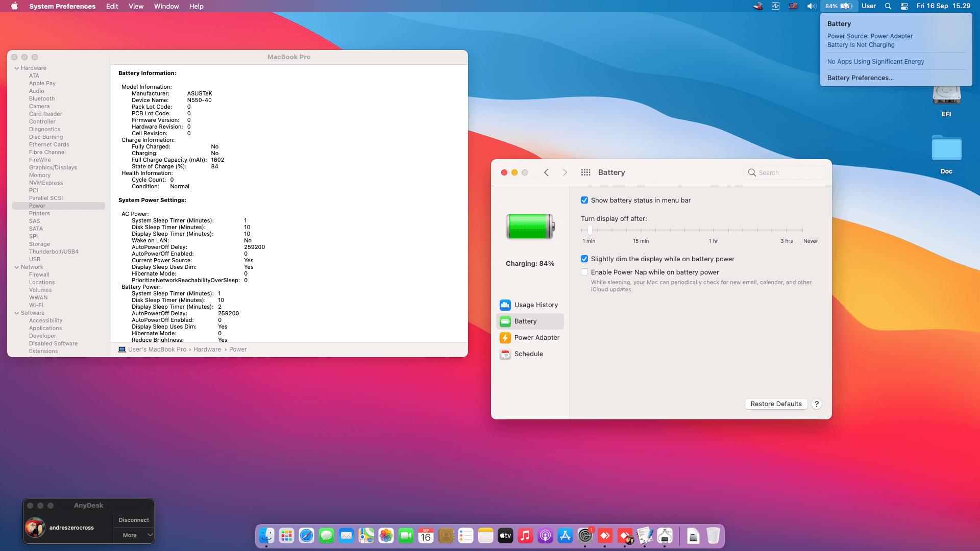Choose Battery Preferences… from the battery menu
Viewport: 980px width, 551px height.
coord(860,78)
